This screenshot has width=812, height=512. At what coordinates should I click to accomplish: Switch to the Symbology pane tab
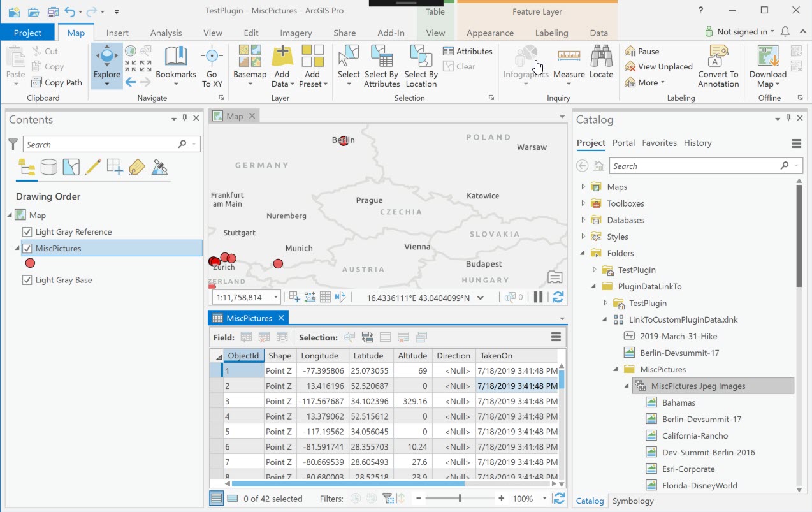coord(633,501)
